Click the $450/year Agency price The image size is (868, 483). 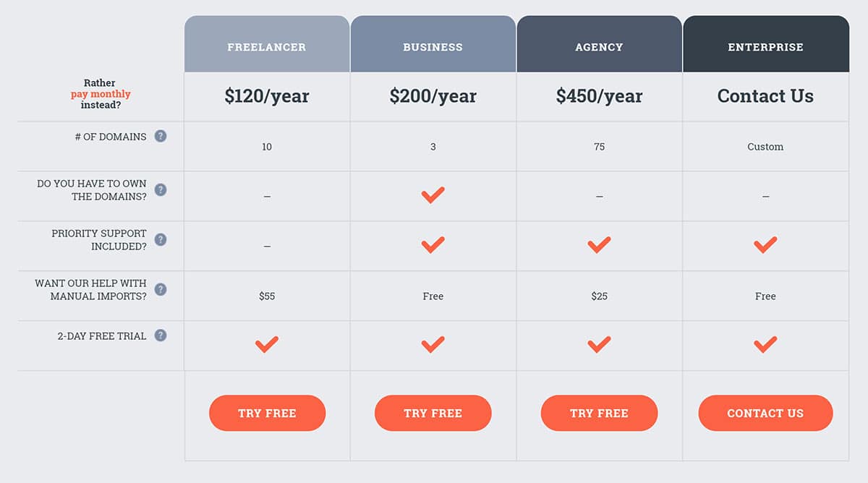click(x=599, y=96)
